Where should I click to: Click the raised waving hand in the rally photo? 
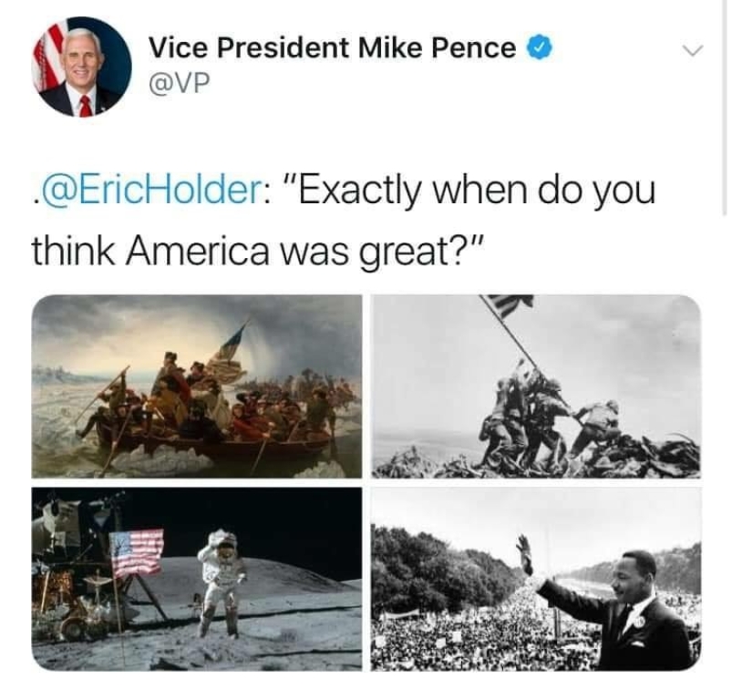(524, 554)
